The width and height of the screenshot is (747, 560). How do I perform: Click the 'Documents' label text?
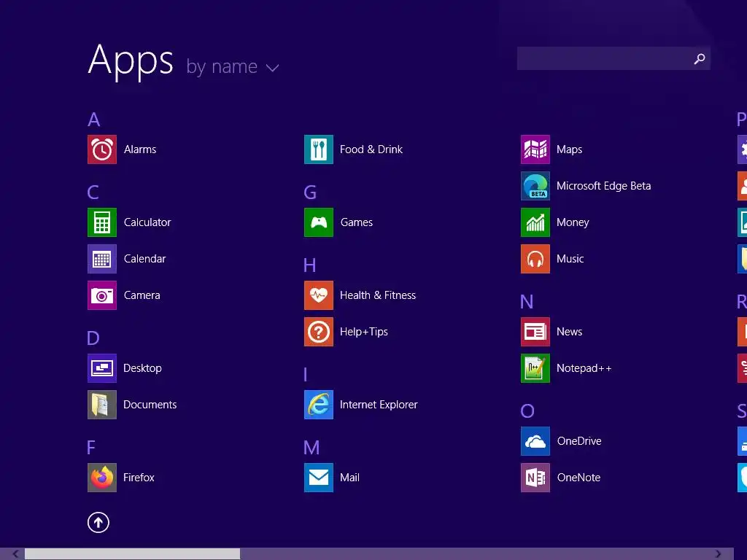[150, 405]
